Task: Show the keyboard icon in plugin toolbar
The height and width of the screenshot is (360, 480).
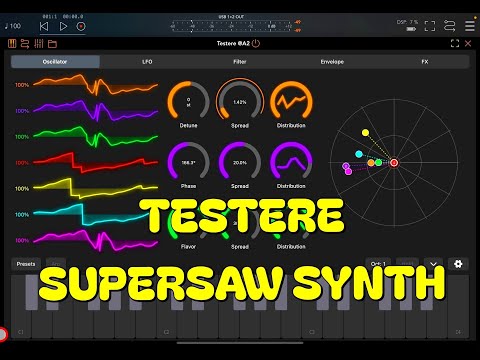Action: coord(12,44)
